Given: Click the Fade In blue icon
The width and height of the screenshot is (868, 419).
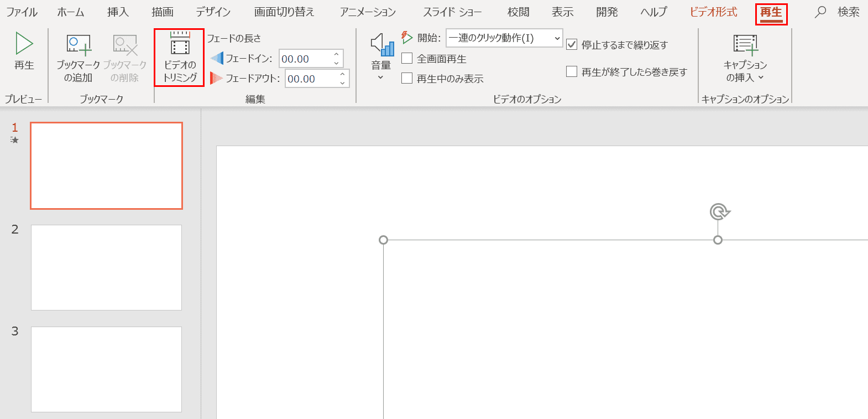Looking at the screenshot, I should [217, 58].
